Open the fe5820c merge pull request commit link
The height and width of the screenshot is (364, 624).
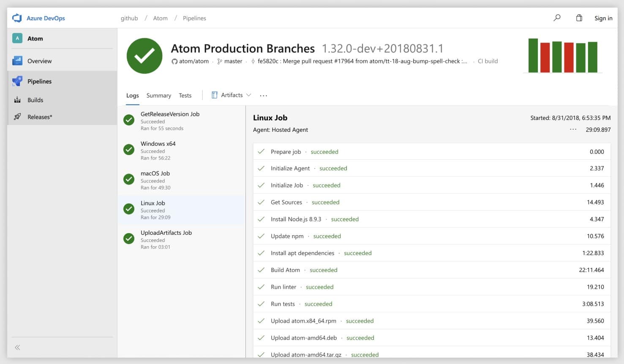[x=362, y=61]
